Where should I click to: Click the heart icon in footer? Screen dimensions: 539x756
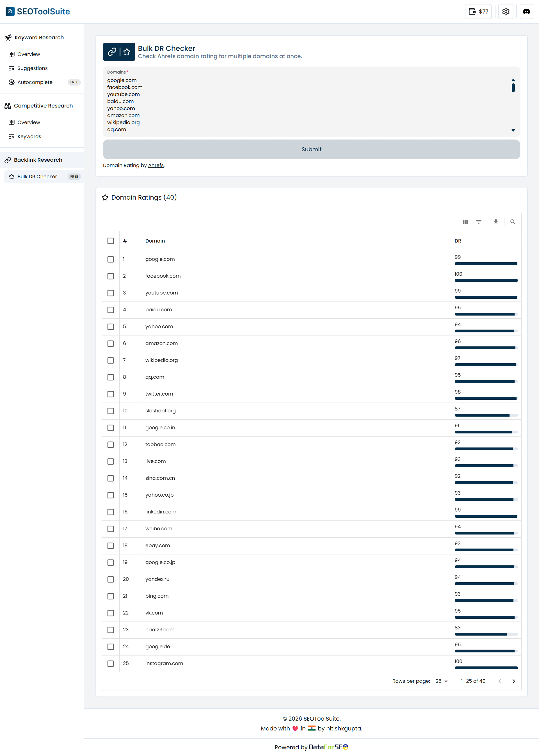click(x=295, y=729)
